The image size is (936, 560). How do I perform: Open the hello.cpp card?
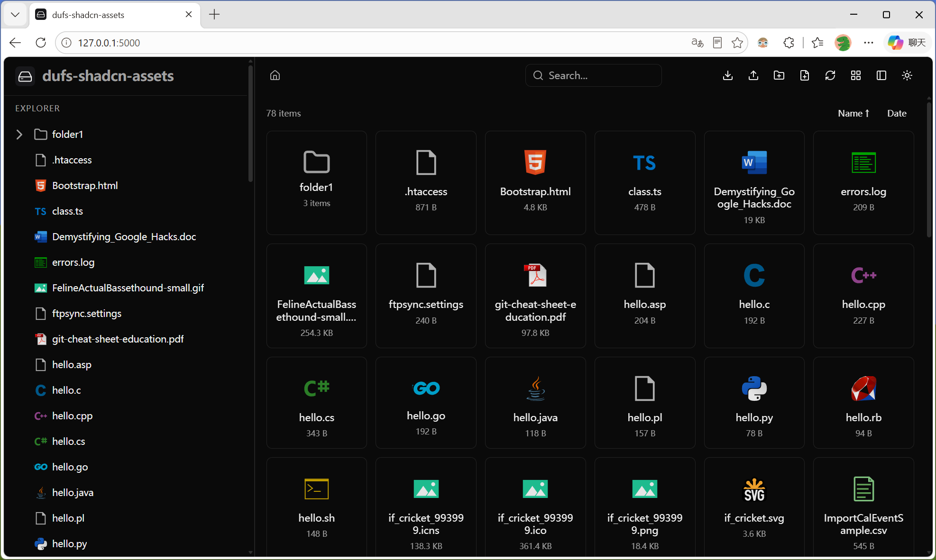click(863, 296)
